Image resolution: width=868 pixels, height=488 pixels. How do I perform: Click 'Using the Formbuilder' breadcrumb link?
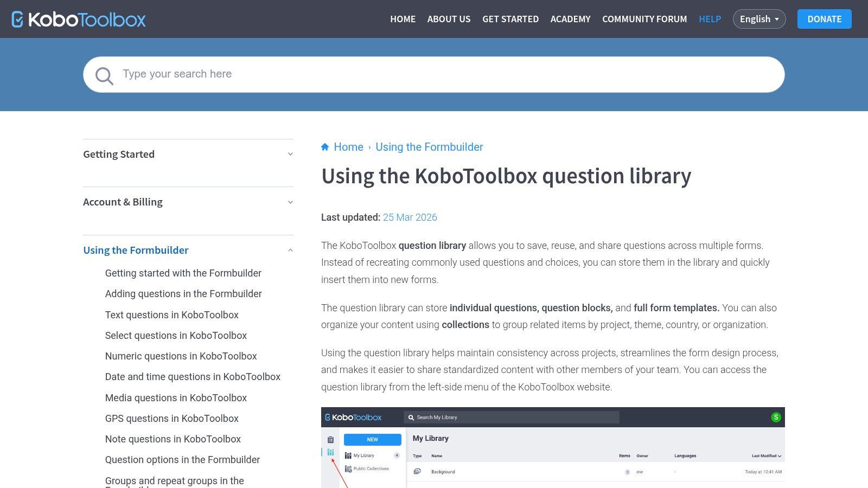click(429, 147)
